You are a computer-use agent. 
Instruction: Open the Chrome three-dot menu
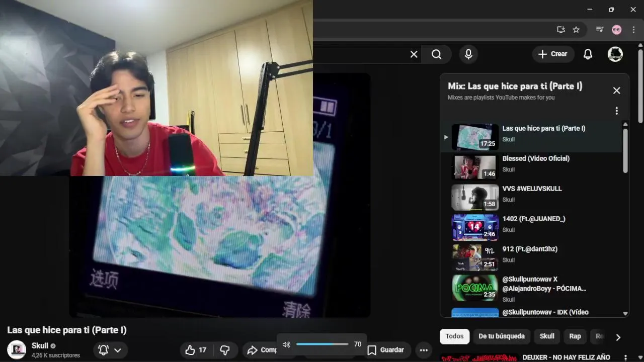[633, 30]
